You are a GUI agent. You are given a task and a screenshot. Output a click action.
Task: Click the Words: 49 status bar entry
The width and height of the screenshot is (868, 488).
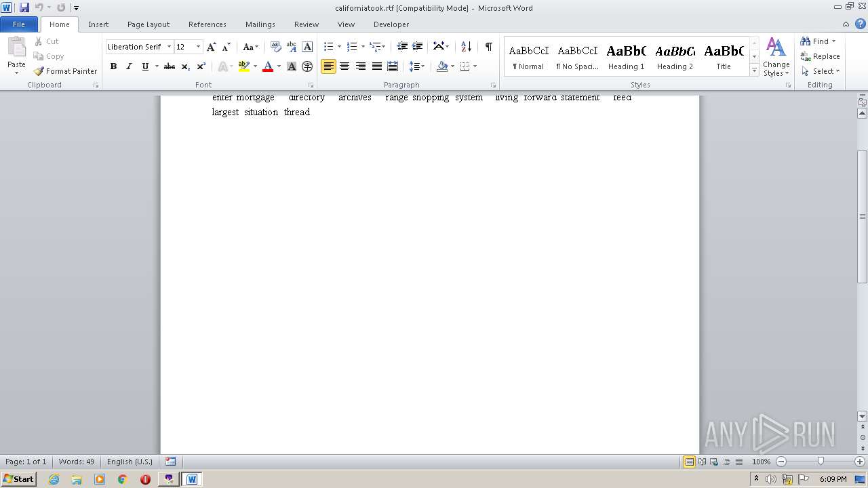pos(77,462)
